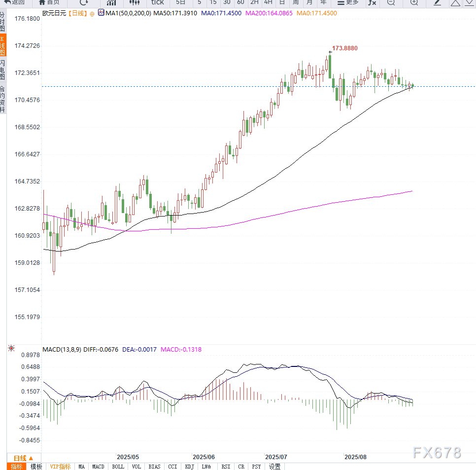Select the KDJ indicator button
This screenshot has width=476, height=470.
(x=189, y=467)
